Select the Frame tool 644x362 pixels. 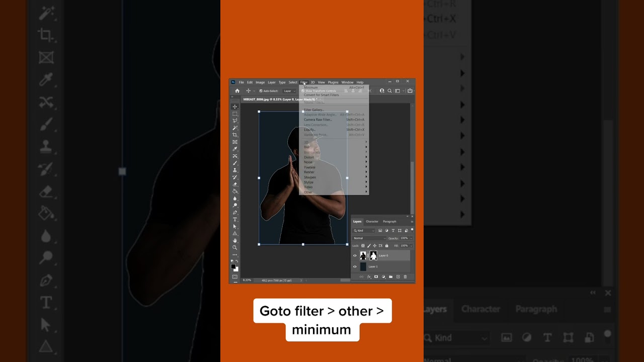point(235,142)
